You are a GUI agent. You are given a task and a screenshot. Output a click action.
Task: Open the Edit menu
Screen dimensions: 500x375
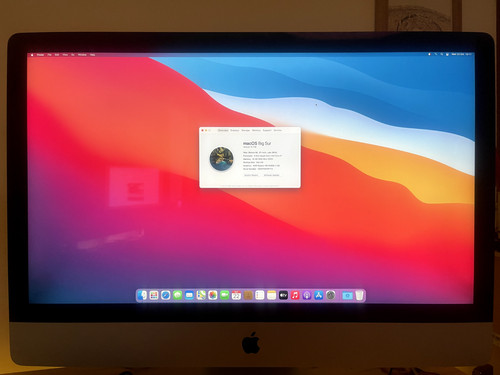pos(57,55)
